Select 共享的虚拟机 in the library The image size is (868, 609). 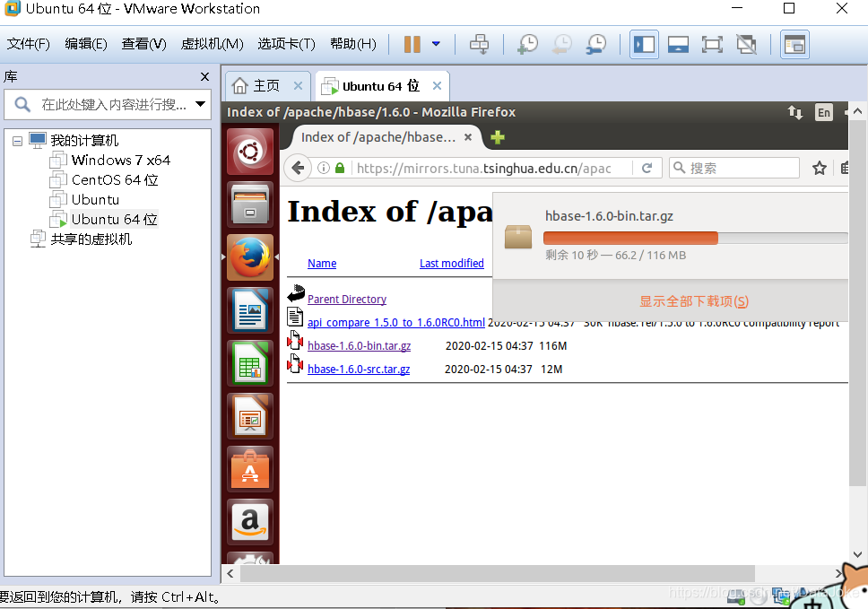82,239
